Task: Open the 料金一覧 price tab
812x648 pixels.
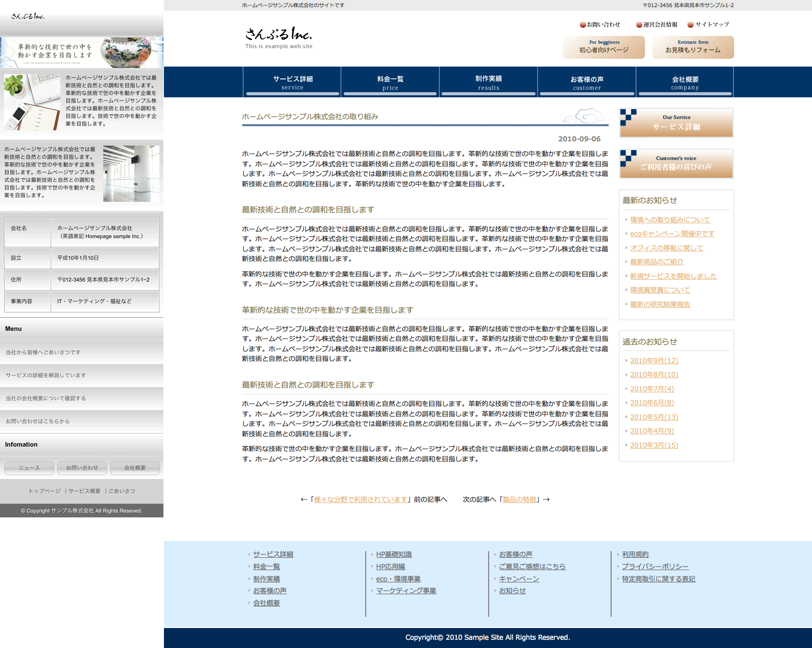Action: coord(390,82)
